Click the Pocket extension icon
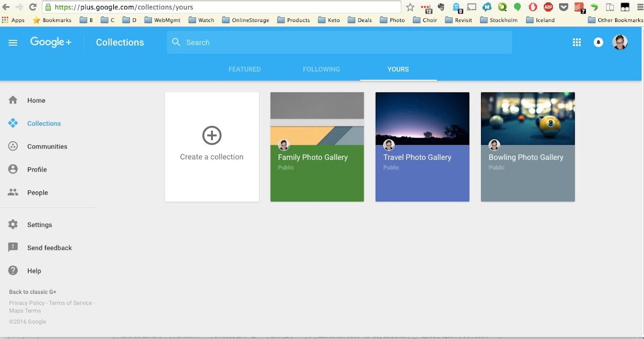 [x=563, y=7]
